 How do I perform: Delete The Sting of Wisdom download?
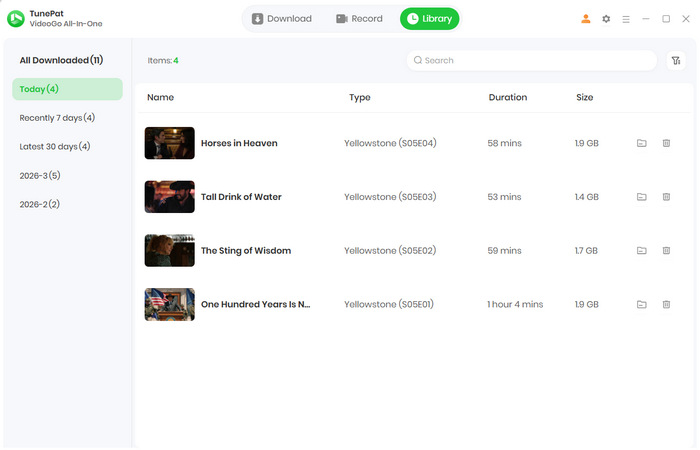(x=666, y=250)
